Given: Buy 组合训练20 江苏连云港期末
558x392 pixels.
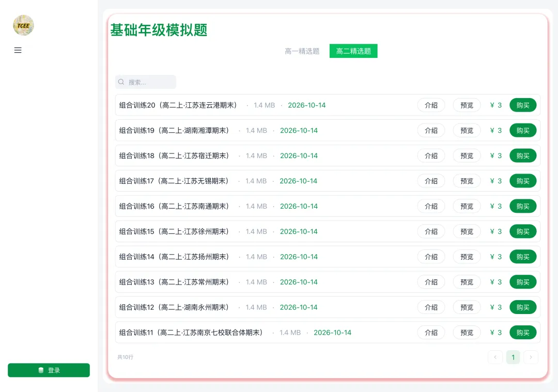Looking at the screenshot, I should pos(523,105).
